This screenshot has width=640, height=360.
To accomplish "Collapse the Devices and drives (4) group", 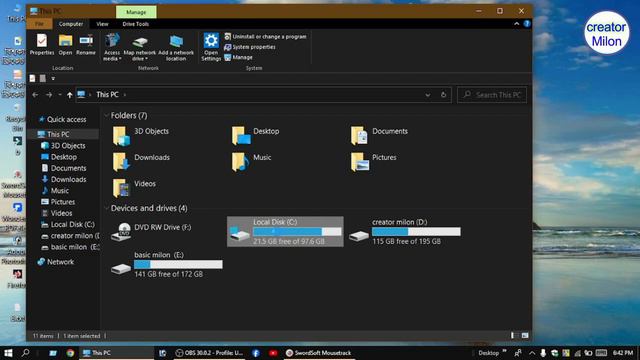I will pyautogui.click(x=106, y=208).
